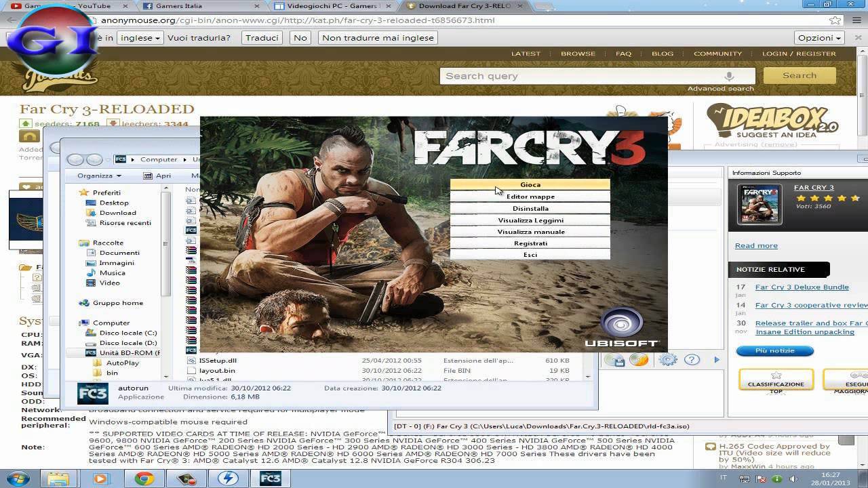Click Daemon Tools help question mark icon
The image size is (868, 488).
(x=692, y=360)
